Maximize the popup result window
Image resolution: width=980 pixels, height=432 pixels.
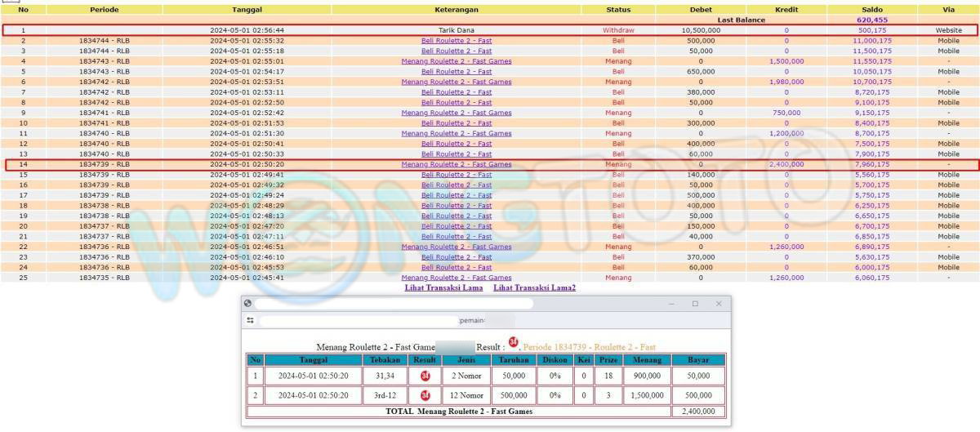coord(695,304)
